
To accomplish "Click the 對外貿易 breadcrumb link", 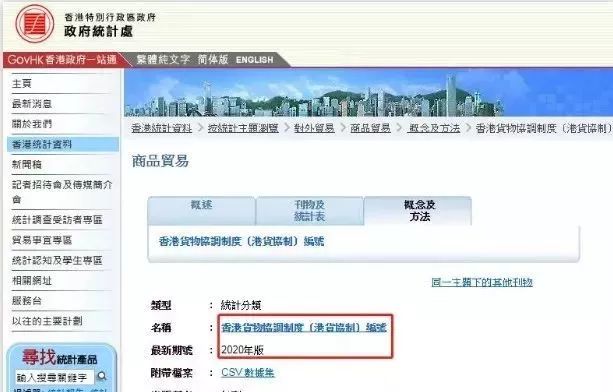I will 314,128.
